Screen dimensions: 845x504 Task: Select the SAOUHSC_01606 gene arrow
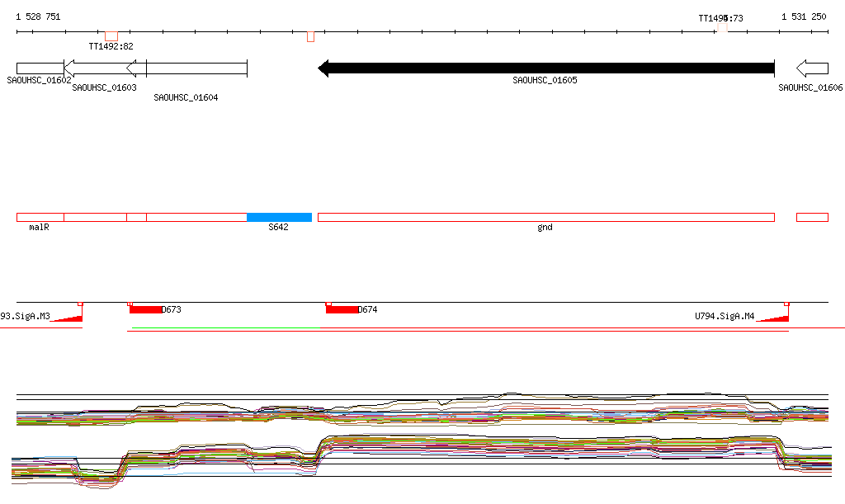[x=812, y=68]
